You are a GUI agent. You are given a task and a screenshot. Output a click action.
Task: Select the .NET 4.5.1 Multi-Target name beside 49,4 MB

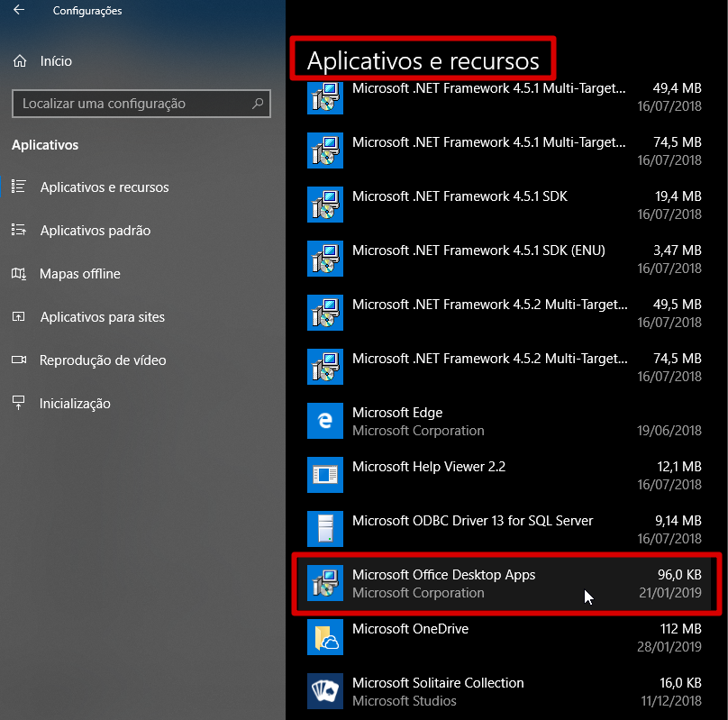point(489,88)
